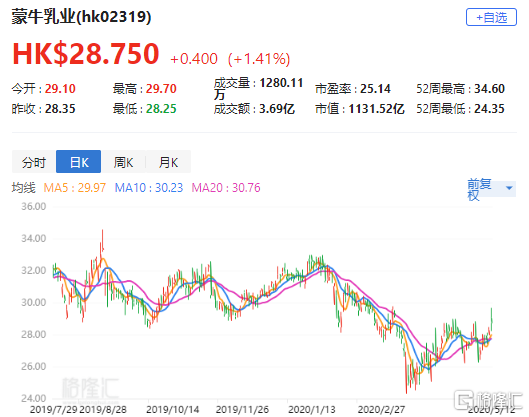529x417 pixels.
Task: Click the latest candlestick at chart's right end
Action: pos(492,319)
